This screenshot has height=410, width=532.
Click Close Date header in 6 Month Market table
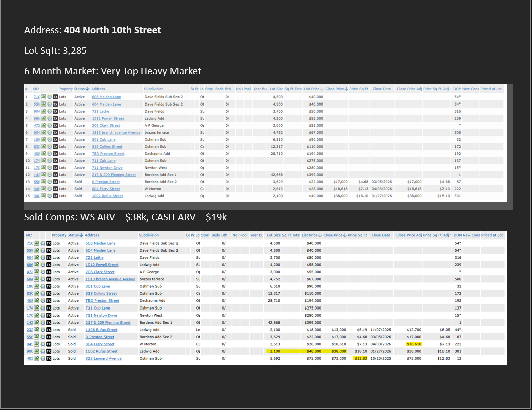click(x=382, y=89)
